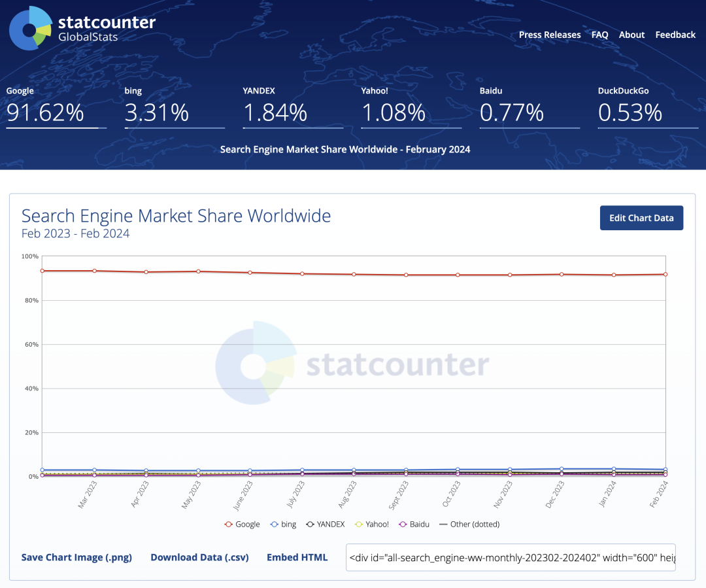The width and height of the screenshot is (706, 588).
Task: Click bing 3.31% stat
Action: (x=175, y=107)
